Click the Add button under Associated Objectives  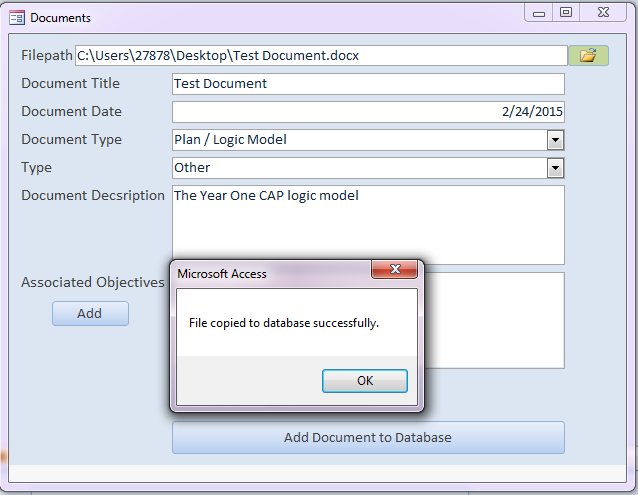point(90,313)
